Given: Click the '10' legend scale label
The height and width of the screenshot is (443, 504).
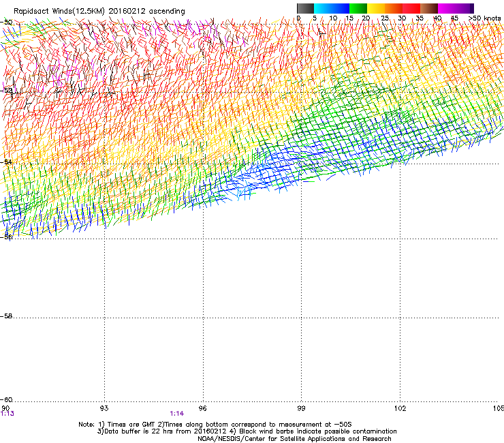Looking at the screenshot, I should pos(333,18).
